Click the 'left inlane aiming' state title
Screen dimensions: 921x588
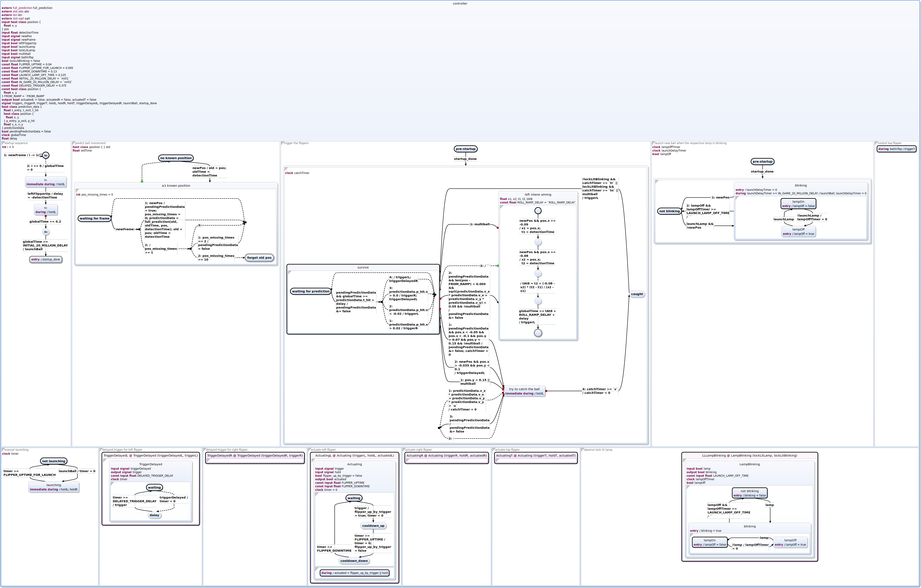538,195
